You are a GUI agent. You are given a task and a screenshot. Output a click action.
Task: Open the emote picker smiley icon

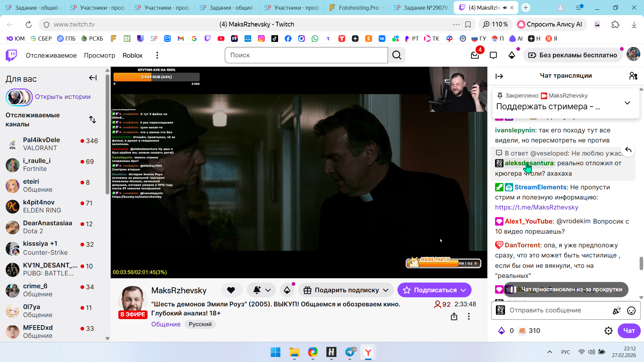click(x=631, y=311)
